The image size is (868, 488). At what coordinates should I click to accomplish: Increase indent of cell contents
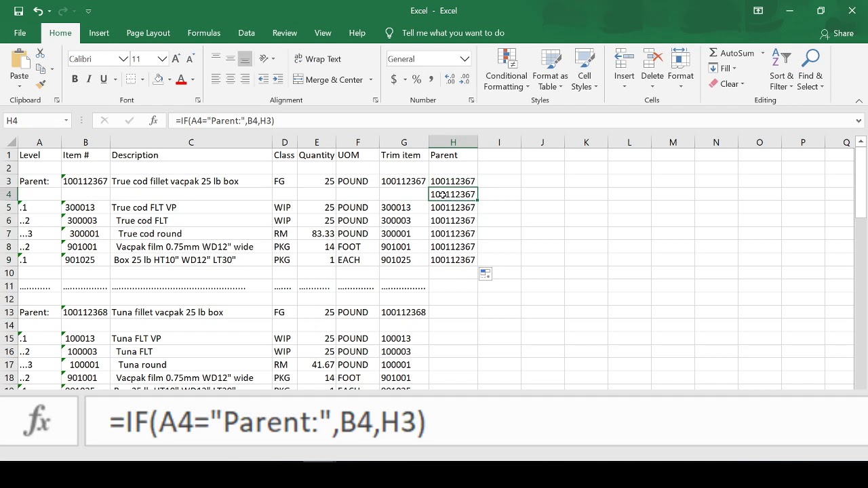(x=279, y=79)
